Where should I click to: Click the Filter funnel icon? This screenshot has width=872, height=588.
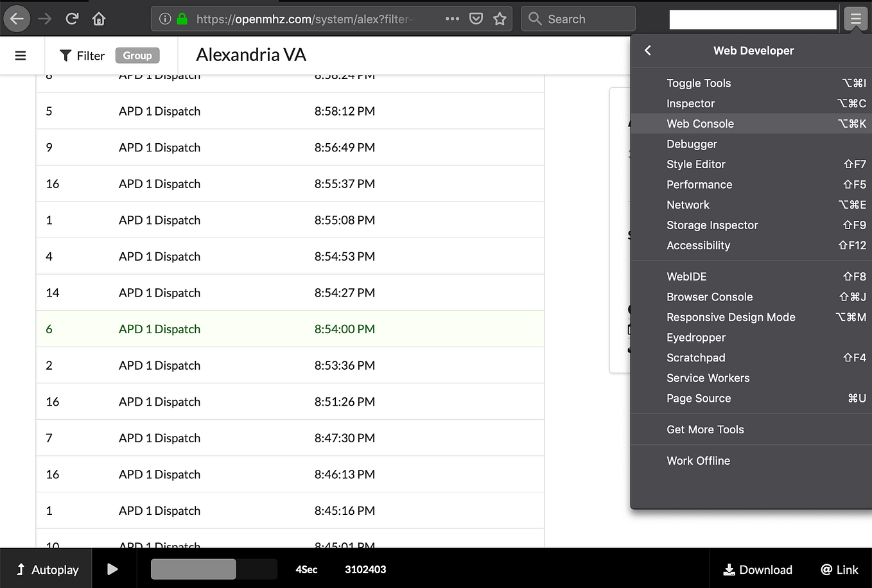[x=65, y=55]
